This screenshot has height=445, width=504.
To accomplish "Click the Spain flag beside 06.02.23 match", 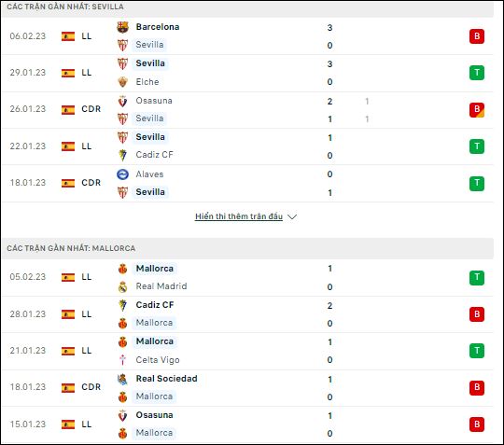I will coord(68,36).
